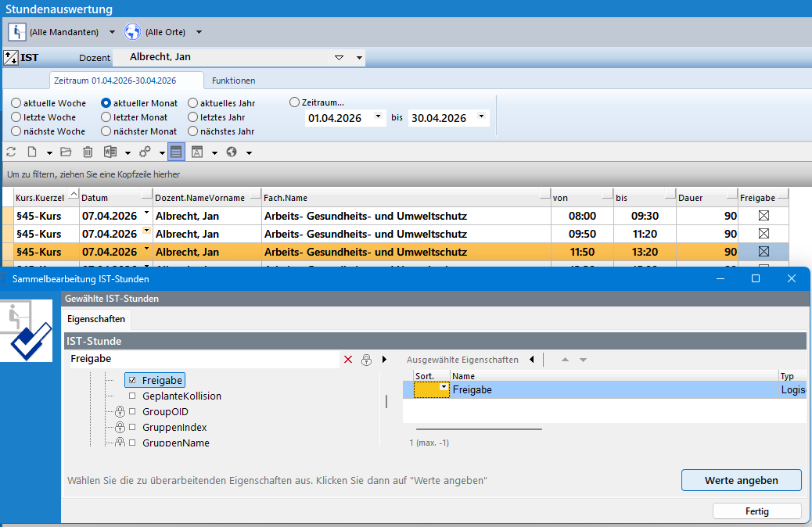The height and width of the screenshot is (527, 812).
Task: Click the globe icon in the toolbar
Action: [x=232, y=152]
